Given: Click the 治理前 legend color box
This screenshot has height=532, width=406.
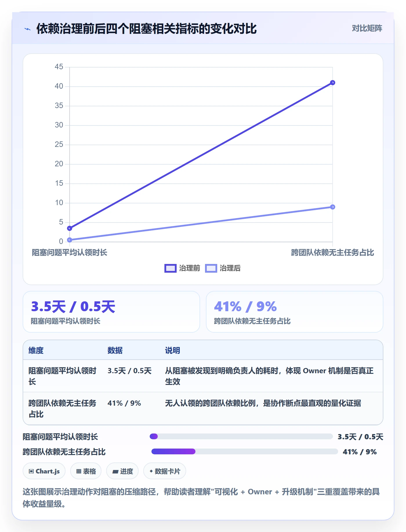Looking at the screenshot, I should pos(170,268).
